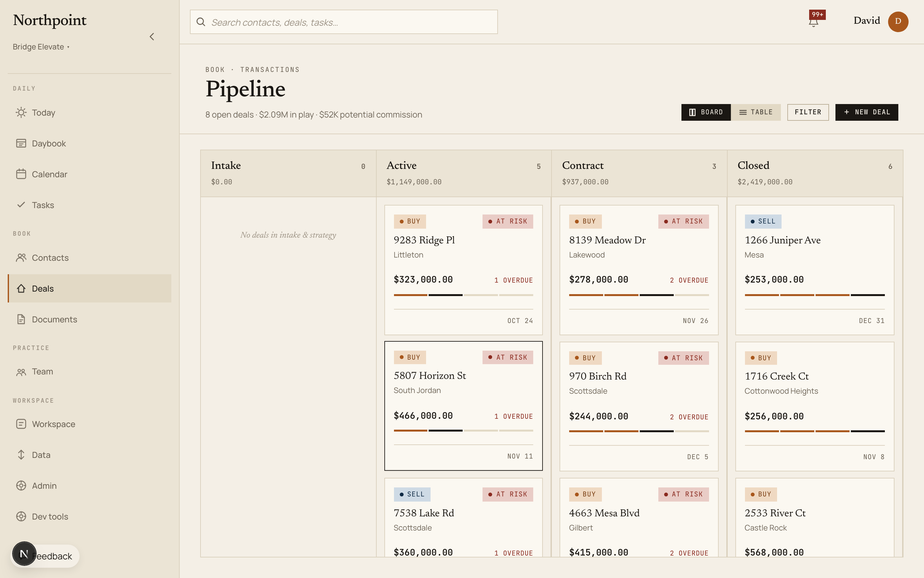Click the OCT 24 date on 9283 Ridge Pl
Viewport: 924px width, 578px height.
coord(520,321)
